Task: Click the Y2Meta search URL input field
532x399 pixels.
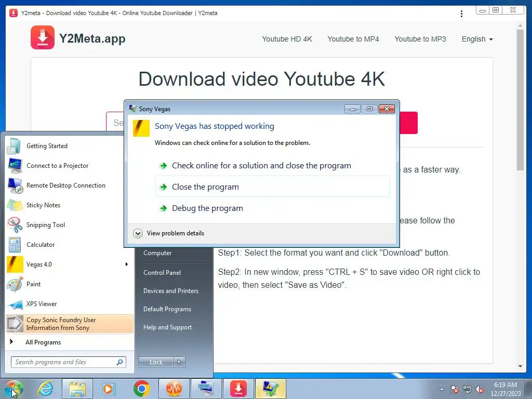Action: 115,122
